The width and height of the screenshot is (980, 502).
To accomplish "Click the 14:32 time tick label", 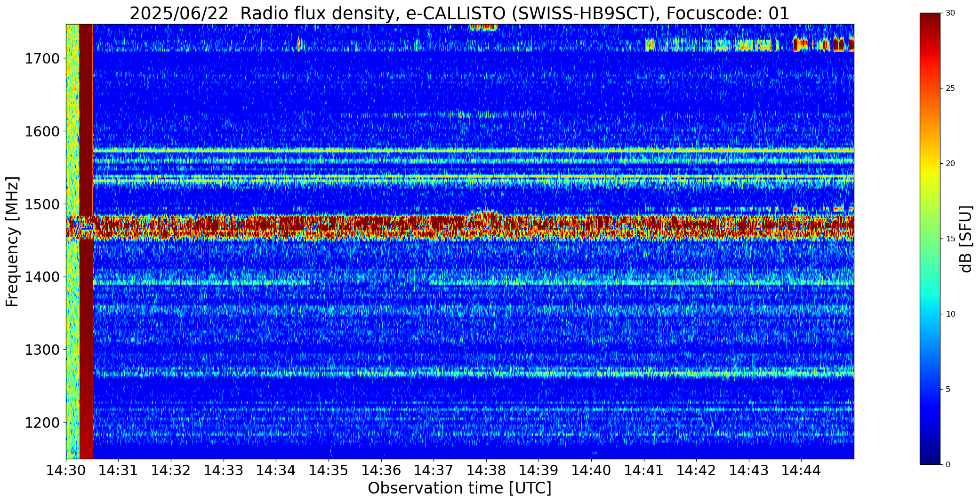I will [x=171, y=470].
